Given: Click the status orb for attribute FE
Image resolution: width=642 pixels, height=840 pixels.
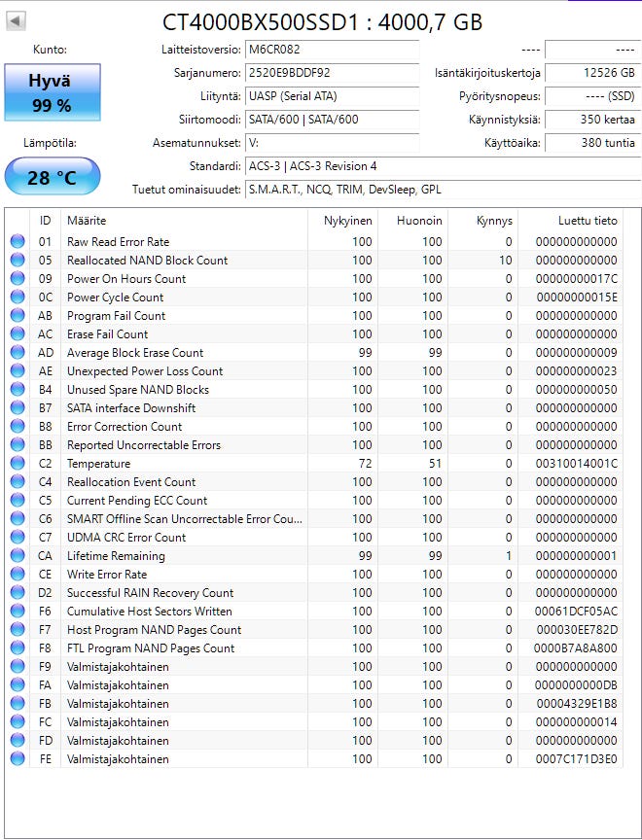Looking at the screenshot, I should pos(18,759).
